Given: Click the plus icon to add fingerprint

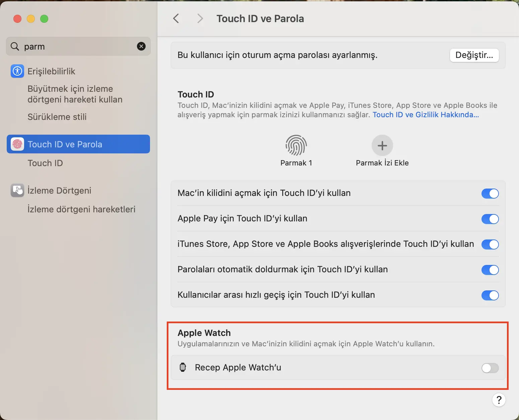Looking at the screenshot, I should [x=382, y=145].
